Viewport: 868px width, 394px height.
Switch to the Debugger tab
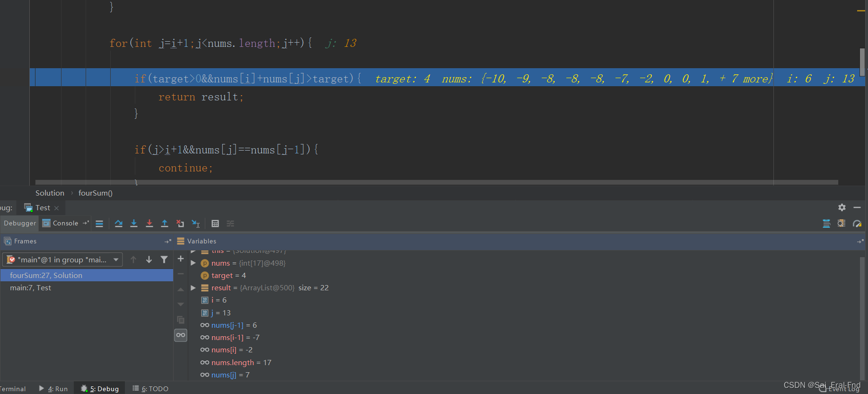[x=20, y=223]
